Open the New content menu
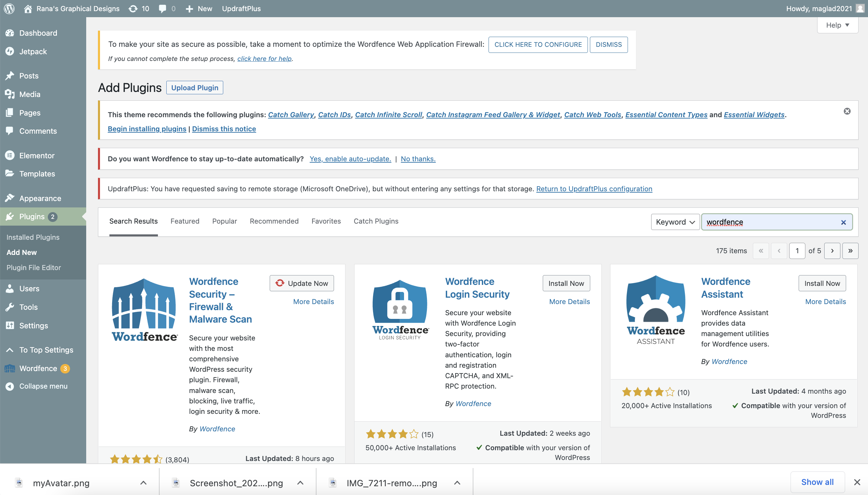This screenshot has width=868, height=495. [x=199, y=8]
